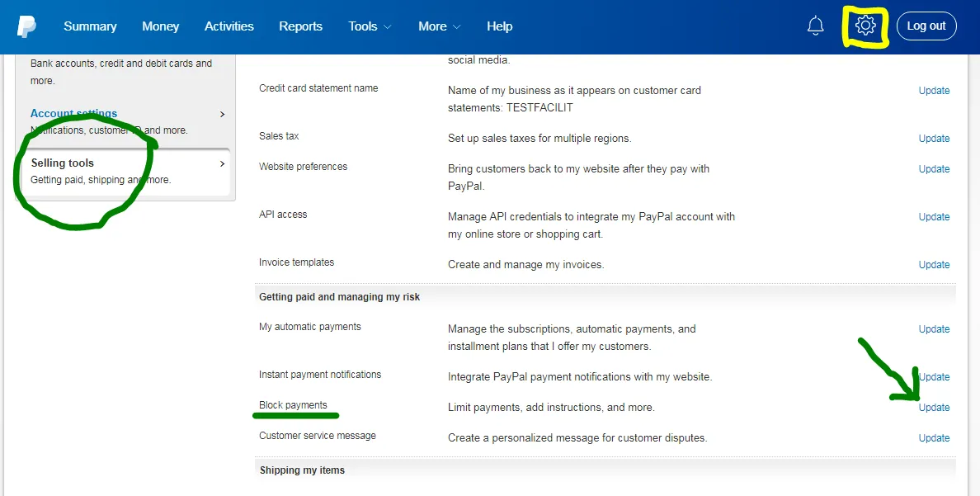This screenshot has width=980, height=496.
Task: Click the Log out button
Action: click(x=926, y=26)
